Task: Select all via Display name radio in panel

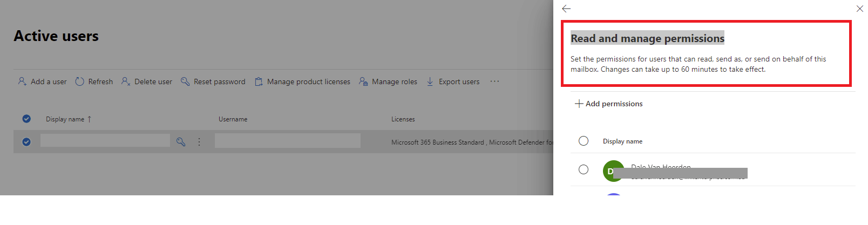Action: 584,141
